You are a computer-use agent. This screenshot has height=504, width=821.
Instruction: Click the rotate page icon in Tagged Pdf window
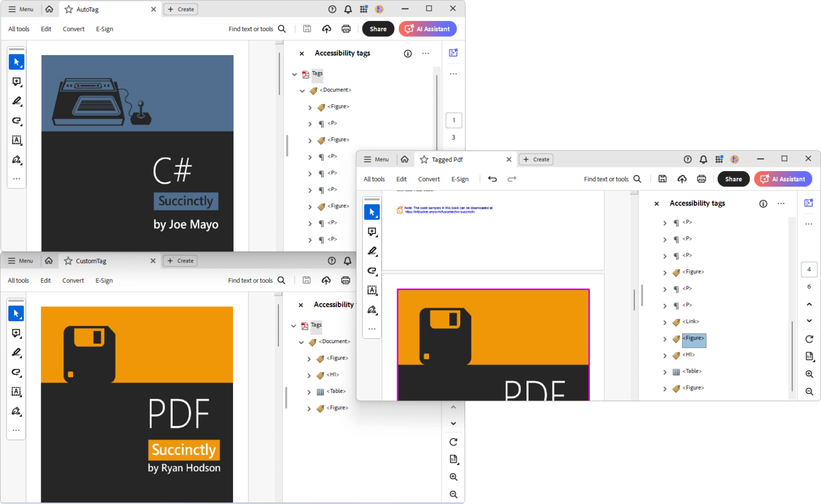(x=809, y=339)
